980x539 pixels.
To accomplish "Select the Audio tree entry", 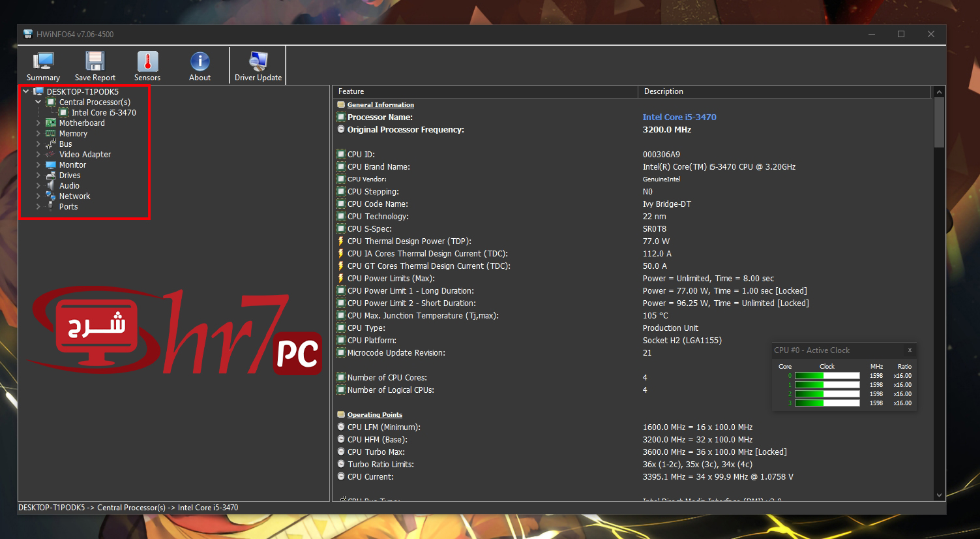I will tap(69, 185).
